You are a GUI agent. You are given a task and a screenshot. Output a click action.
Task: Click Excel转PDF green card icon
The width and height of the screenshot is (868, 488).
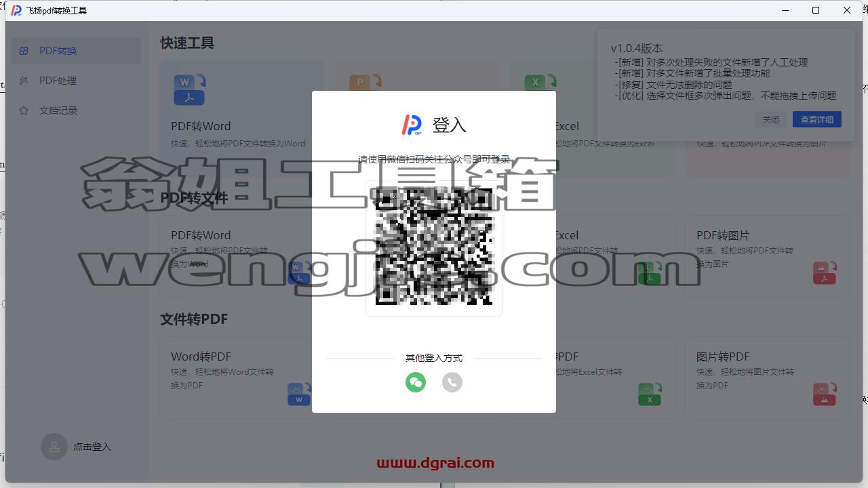click(650, 394)
